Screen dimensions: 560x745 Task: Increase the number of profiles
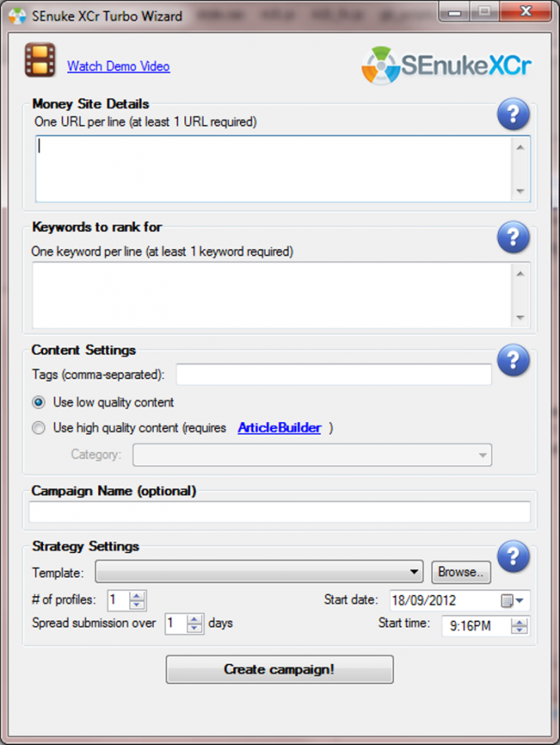(x=136, y=596)
